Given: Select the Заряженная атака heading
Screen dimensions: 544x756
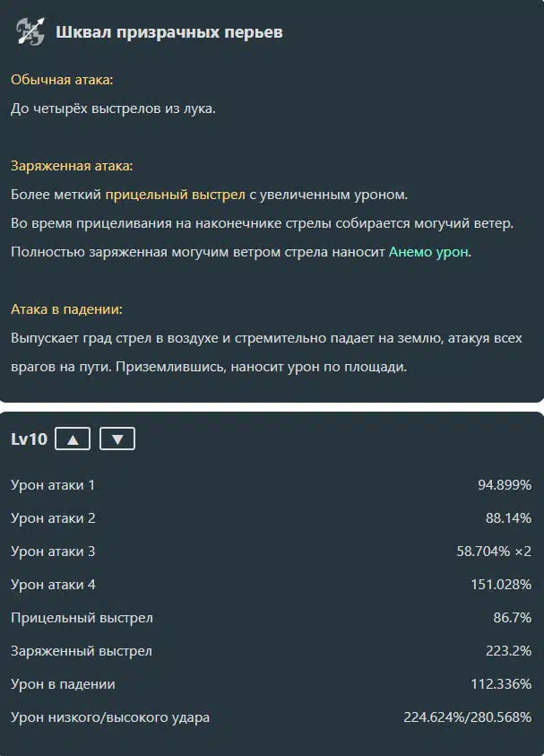Looking at the screenshot, I should pos(72,166).
